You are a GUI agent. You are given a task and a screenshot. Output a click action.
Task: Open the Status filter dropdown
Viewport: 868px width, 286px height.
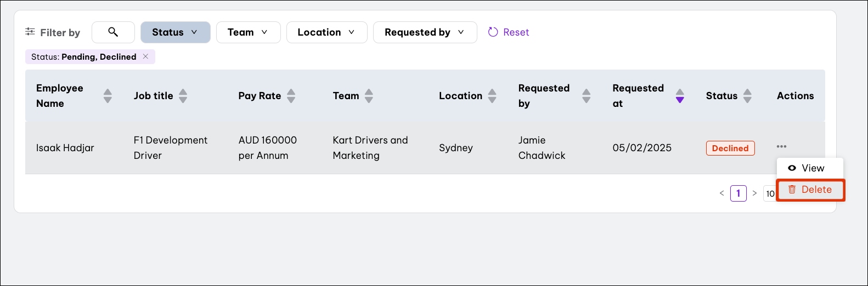(175, 32)
